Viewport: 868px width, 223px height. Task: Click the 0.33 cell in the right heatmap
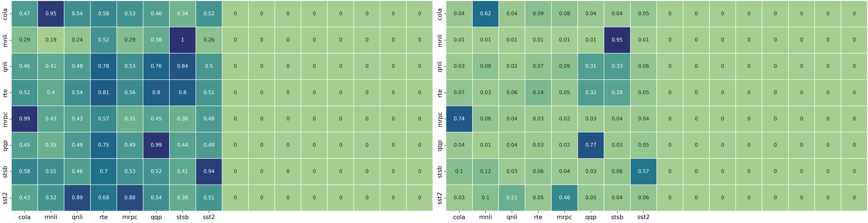(617, 66)
